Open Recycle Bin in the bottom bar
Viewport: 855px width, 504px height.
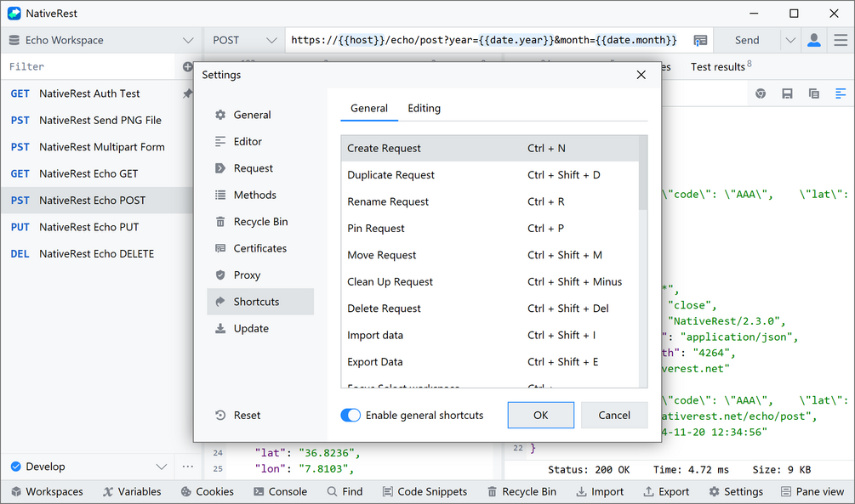522,491
